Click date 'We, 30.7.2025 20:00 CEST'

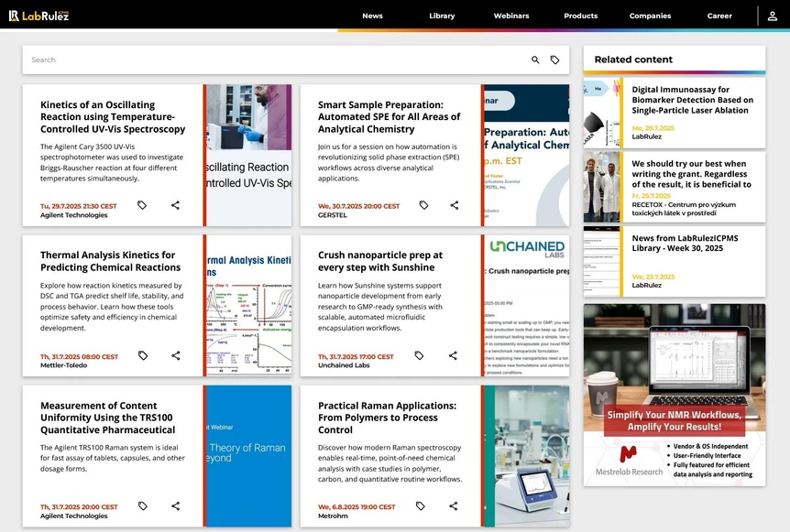(358, 206)
